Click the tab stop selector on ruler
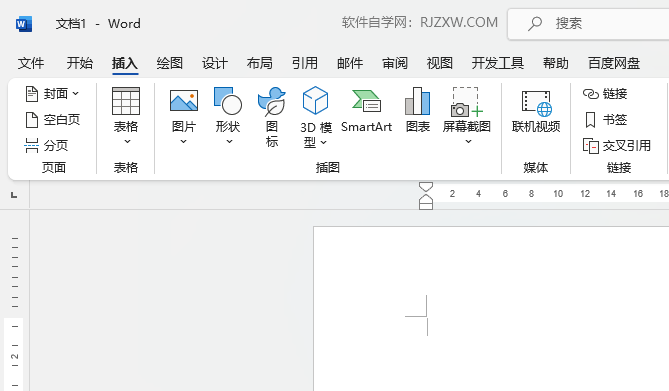The height and width of the screenshot is (391, 669). click(14, 195)
